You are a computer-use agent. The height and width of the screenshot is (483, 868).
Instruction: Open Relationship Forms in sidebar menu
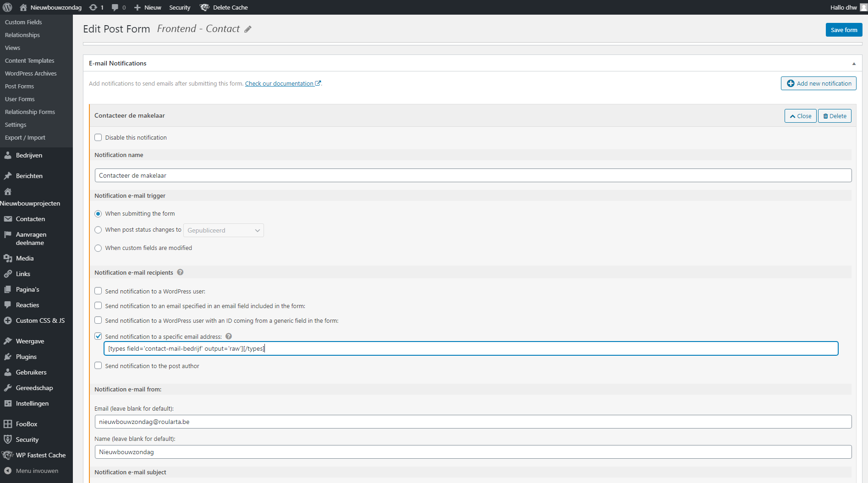point(30,112)
